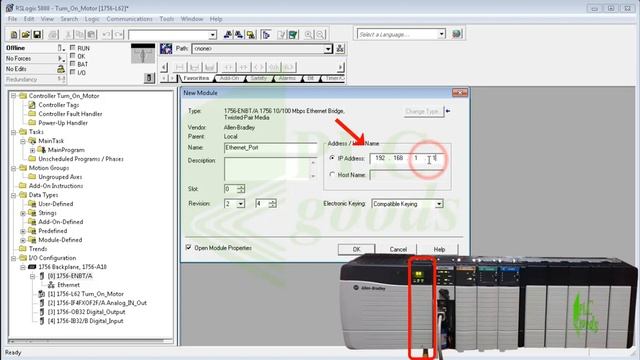Click the RSWho network browse icon
This screenshot has height=360, width=640.
(x=340, y=49)
